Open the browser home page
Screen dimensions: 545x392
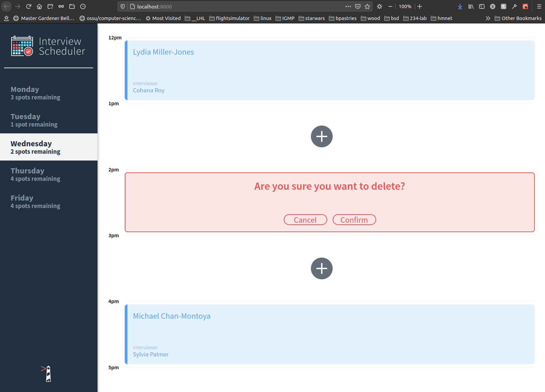(x=39, y=6)
